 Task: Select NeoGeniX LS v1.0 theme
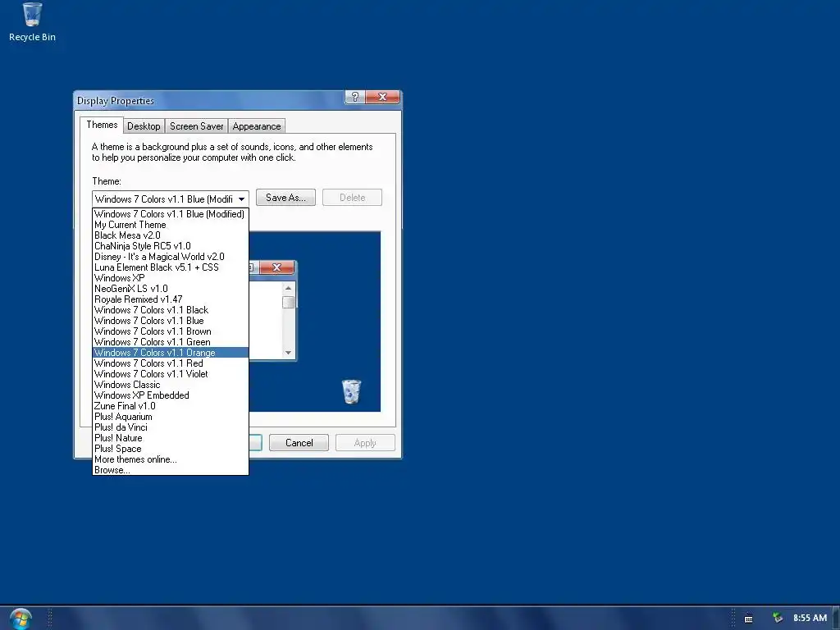coord(171,289)
